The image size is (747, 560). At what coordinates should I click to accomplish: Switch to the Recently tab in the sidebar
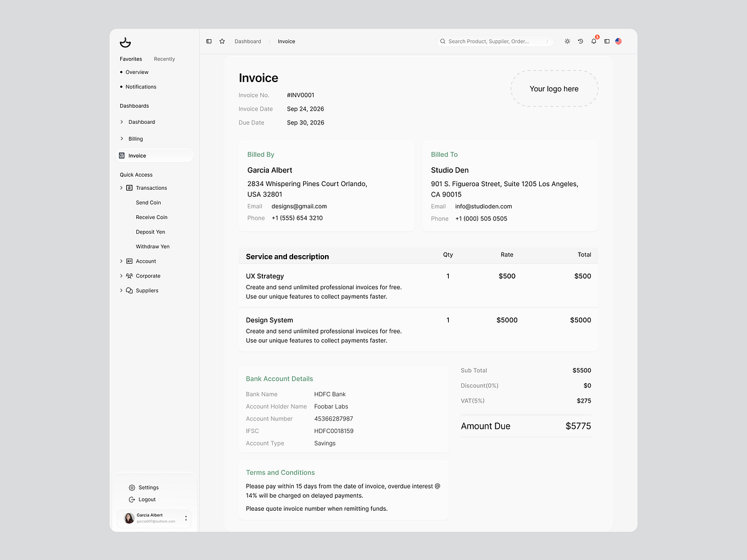pyautogui.click(x=164, y=58)
